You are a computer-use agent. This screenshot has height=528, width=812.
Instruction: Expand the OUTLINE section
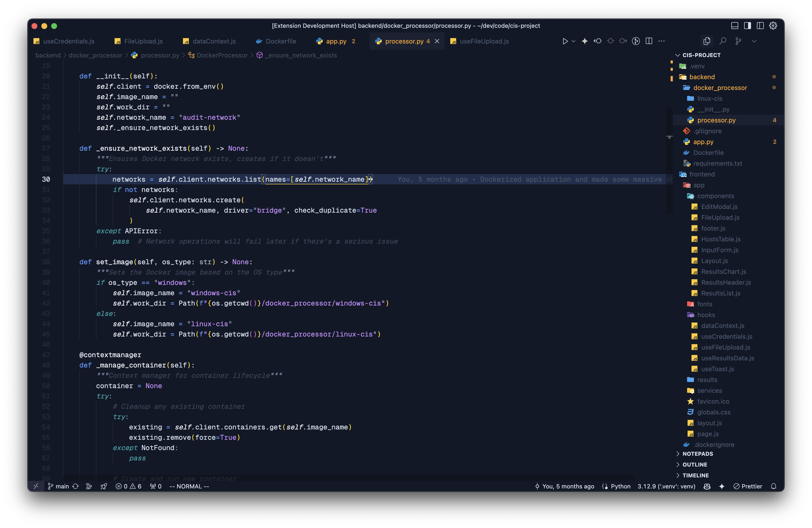(695, 465)
